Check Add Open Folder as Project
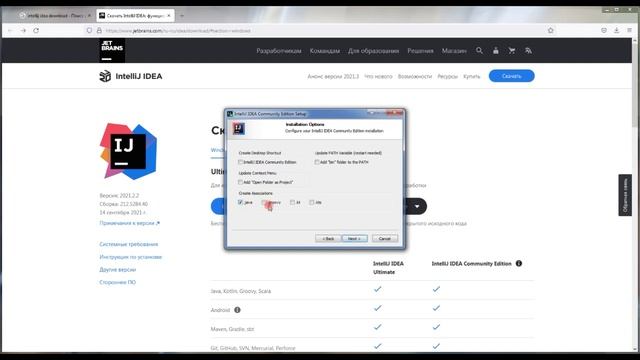This screenshot has height=360, width=640. (x=240, y=182)
